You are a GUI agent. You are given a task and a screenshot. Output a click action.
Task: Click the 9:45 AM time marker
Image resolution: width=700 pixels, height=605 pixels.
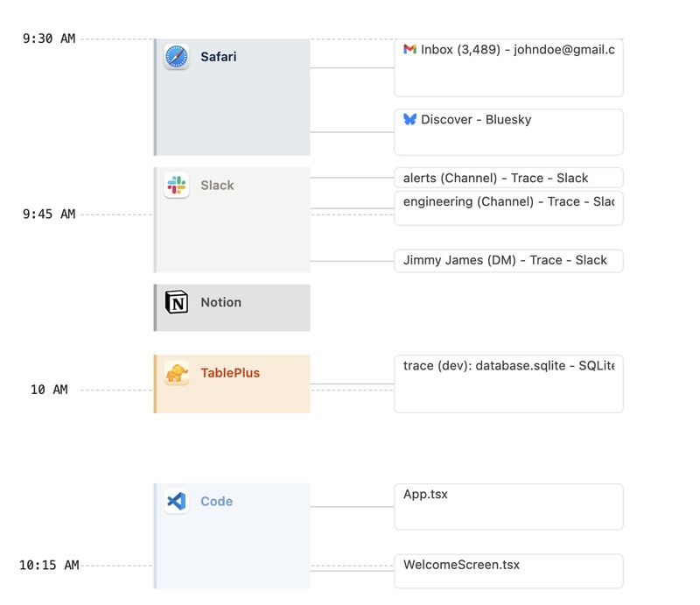[49, 215]
